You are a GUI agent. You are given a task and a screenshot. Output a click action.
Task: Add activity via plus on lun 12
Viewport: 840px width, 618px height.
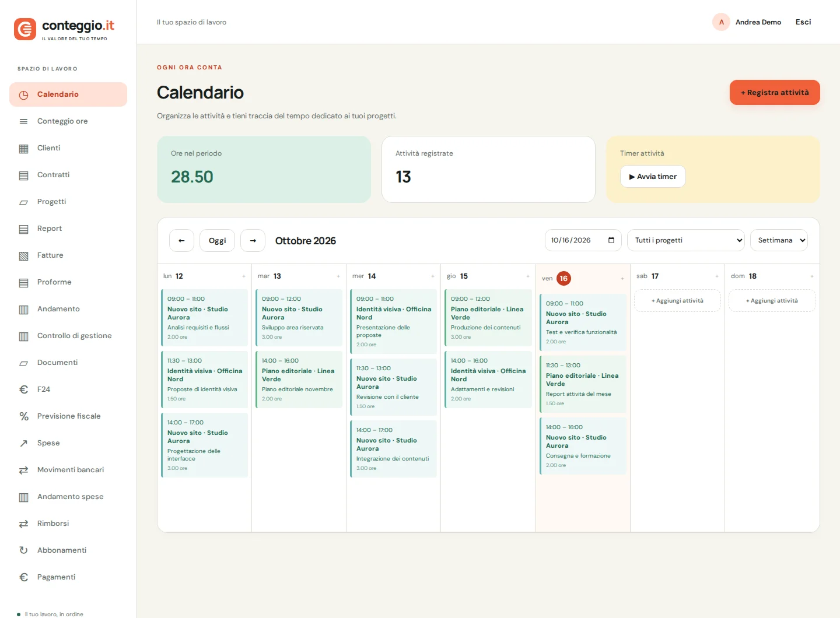[x=244, y=276]
